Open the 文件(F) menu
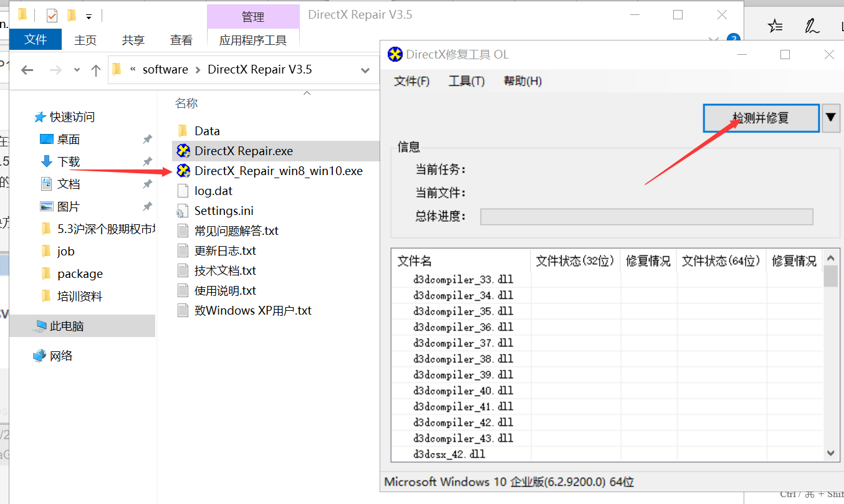 [412, 81]
